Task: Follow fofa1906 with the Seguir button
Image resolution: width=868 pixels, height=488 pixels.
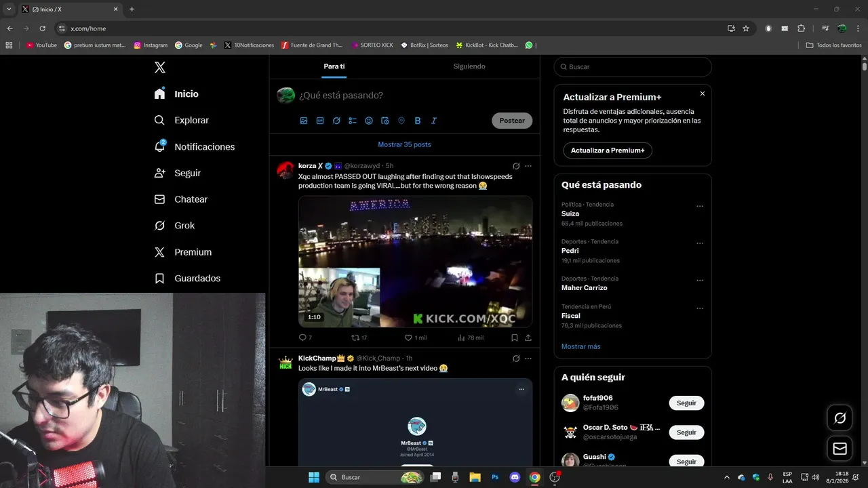Action: pyautogui.click(x=686, y=403)
